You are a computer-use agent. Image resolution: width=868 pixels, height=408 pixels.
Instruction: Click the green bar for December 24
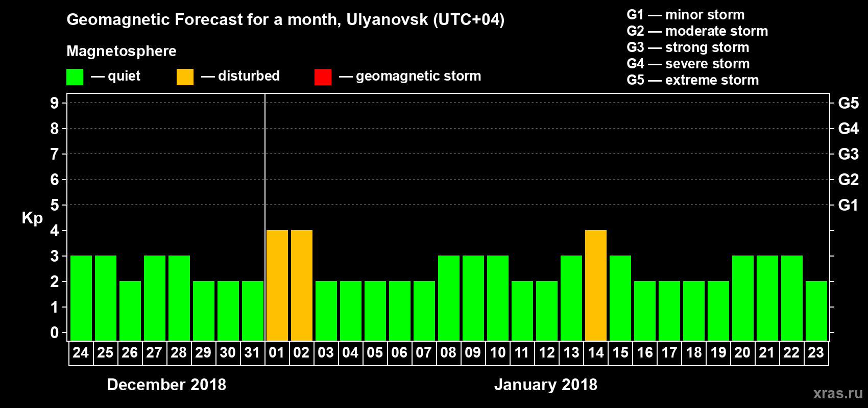pyautogui.click(x=81, y=298)
